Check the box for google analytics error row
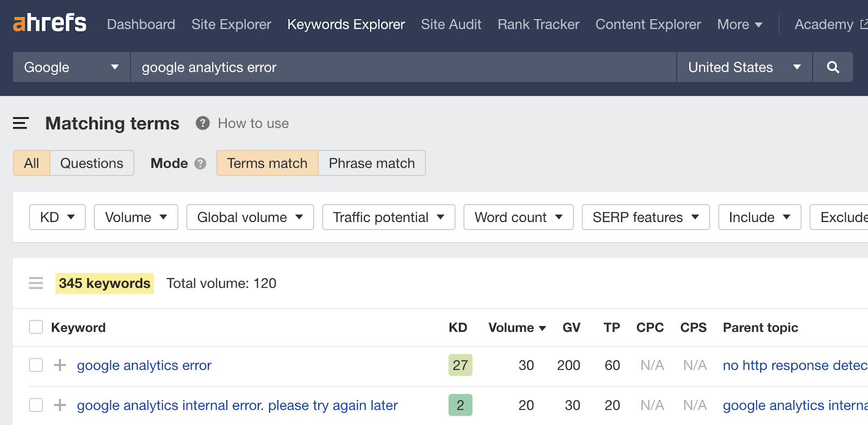Image resolution: width=868 pixels, height=425 pixels. tap(36, 365)
